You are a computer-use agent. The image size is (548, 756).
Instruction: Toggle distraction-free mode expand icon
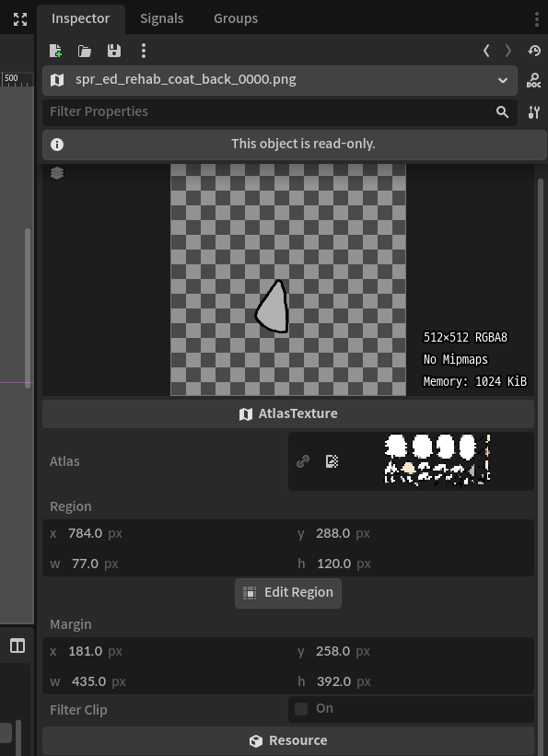click(x=19, y=19)
